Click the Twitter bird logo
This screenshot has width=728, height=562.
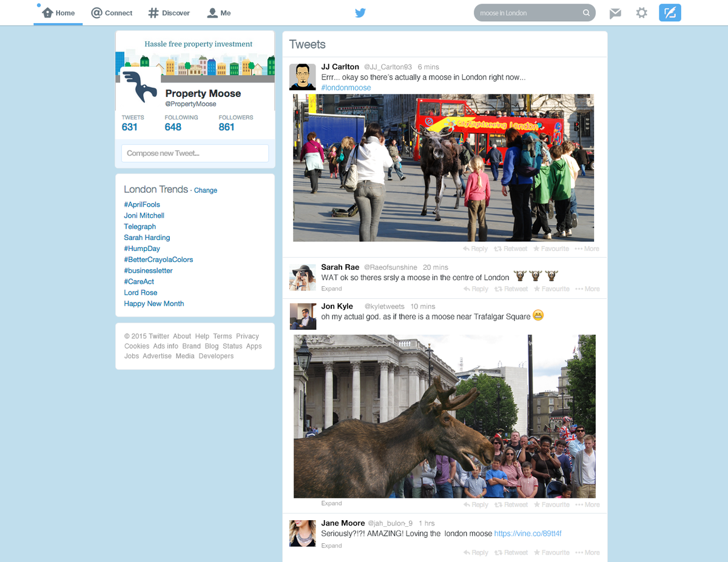[x=360, y=13]
